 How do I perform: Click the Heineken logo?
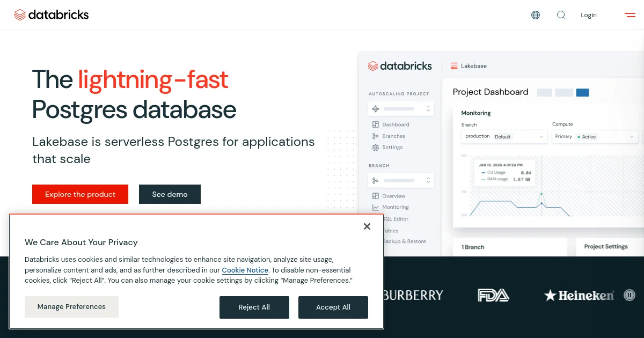click(x=579, y=295)
